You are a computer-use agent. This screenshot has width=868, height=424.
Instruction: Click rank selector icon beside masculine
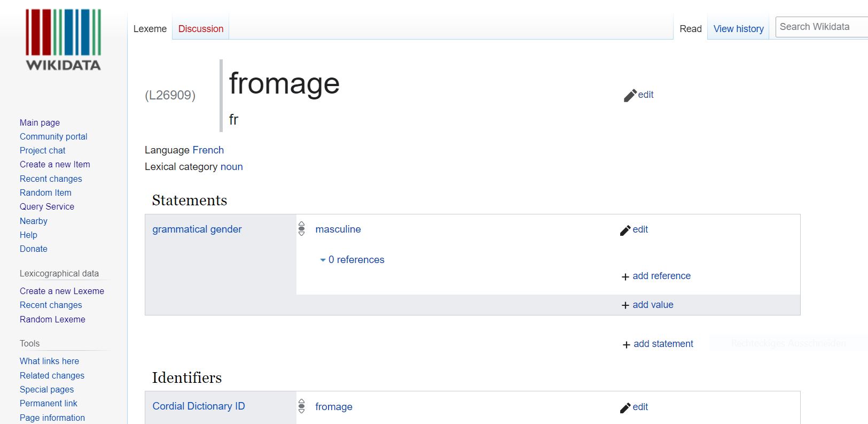(x=302, y=229)
